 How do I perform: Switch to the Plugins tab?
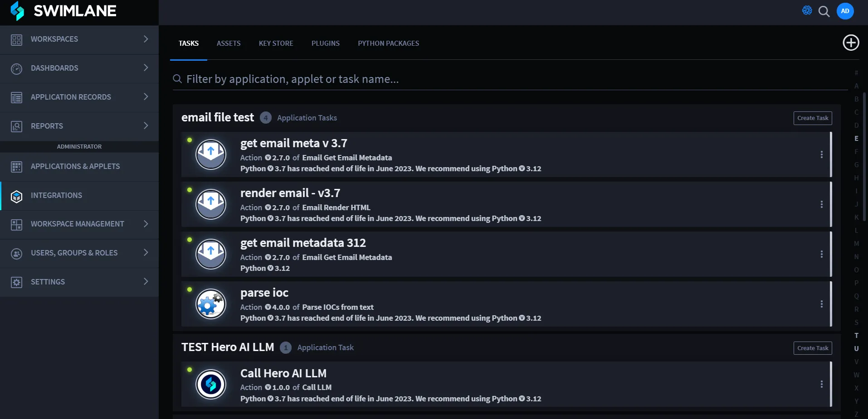(325, 43)
